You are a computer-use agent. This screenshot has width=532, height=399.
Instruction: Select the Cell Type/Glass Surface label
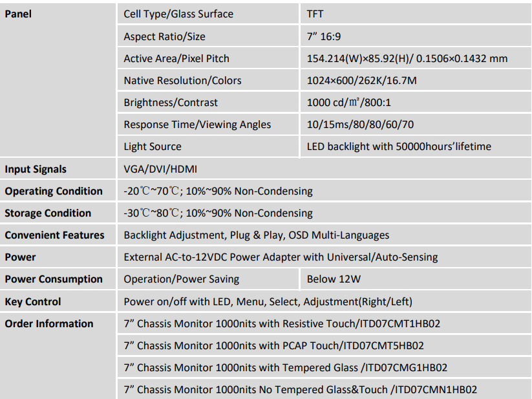point(178,14)
